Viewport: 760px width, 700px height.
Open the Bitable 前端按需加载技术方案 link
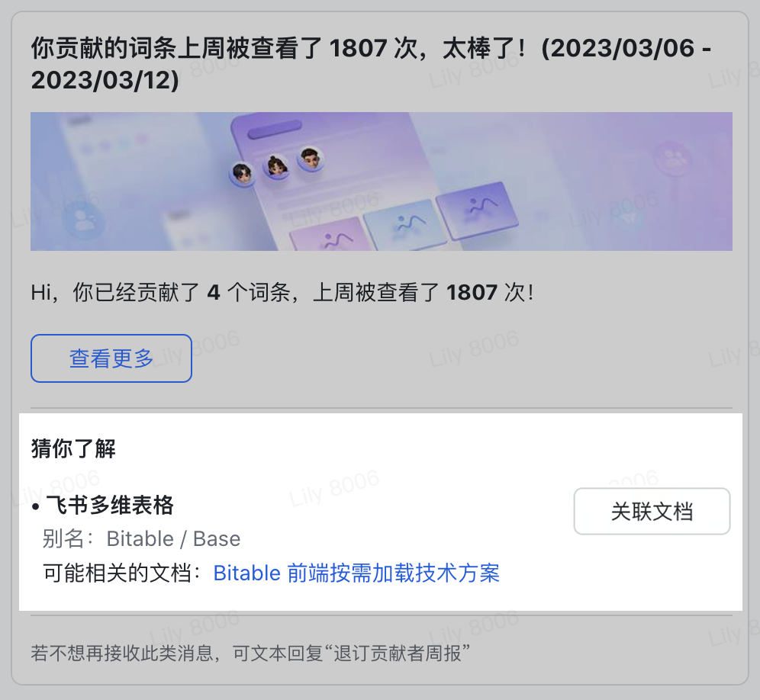(x=356, y=573)
